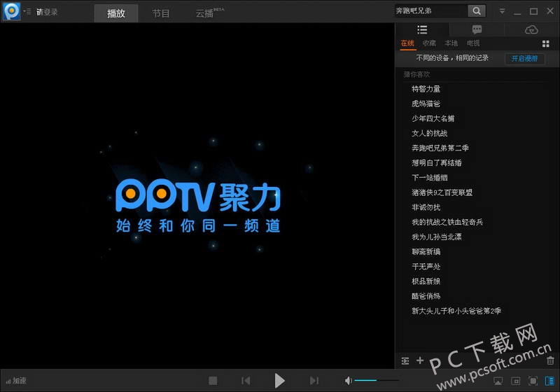Open 奔跑吧兄弟第二季 in the list
Viewport: 560px width, 392px height.
tap(440, 148)
